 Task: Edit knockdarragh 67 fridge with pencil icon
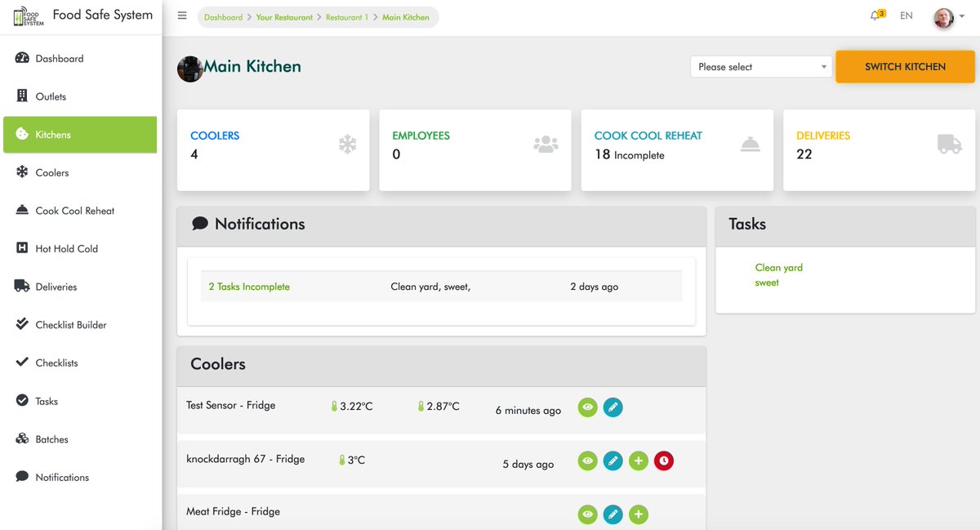tap(613, 461)
